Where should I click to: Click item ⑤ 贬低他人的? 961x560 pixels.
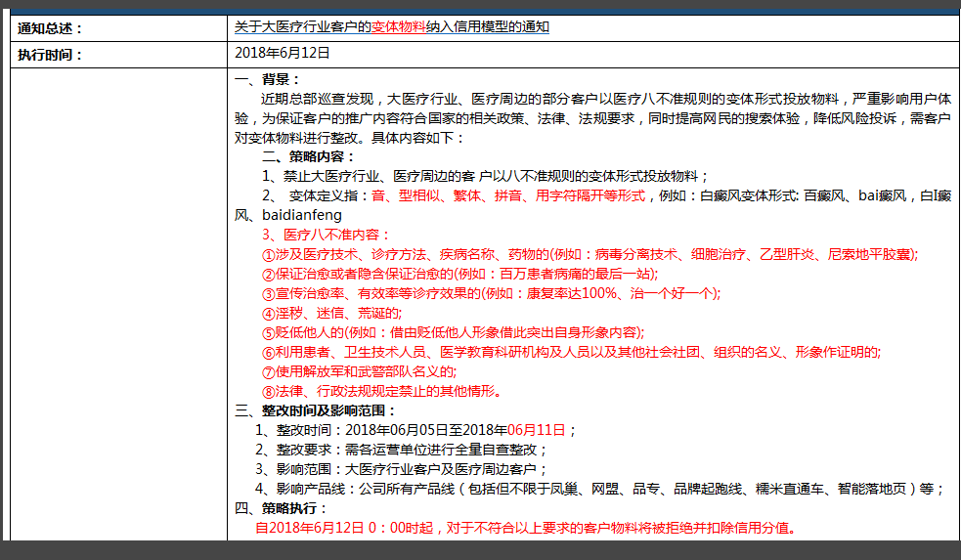pyautogui.click(x=454, y=332)
